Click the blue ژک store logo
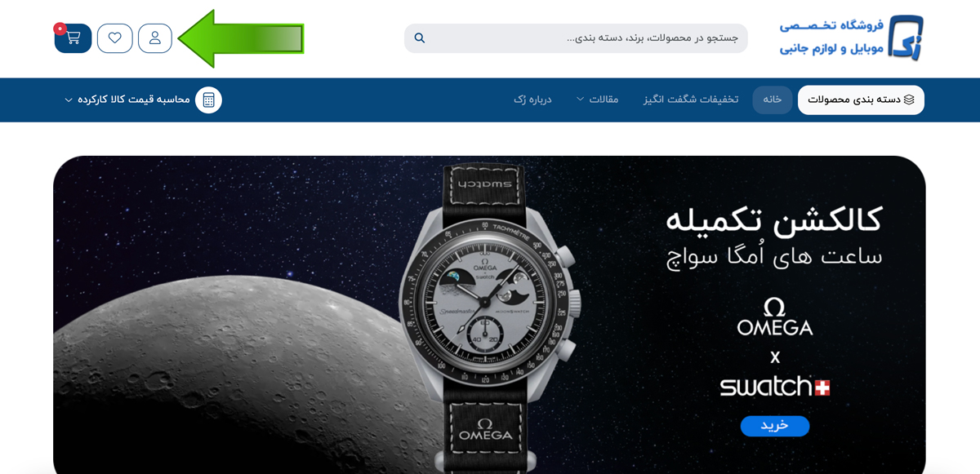This screenshot has height=474, width=980. pos(906,38)
